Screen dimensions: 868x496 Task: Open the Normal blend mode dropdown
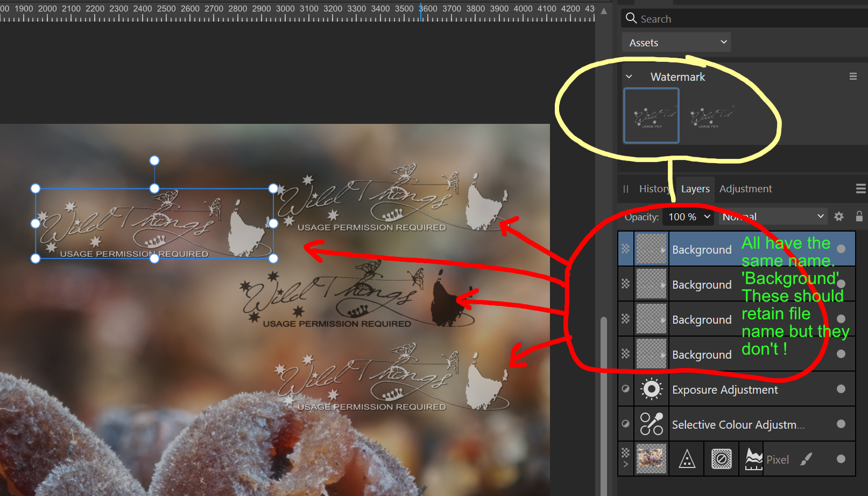pos(773,216)
